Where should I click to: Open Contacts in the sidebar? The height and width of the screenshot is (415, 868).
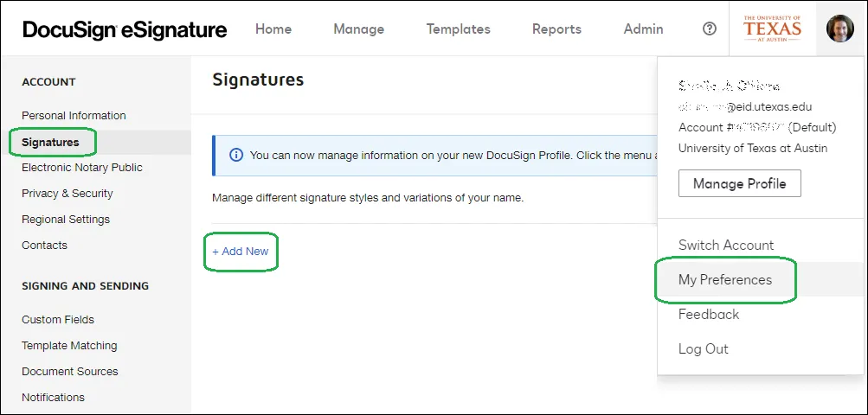pos(44,246)
